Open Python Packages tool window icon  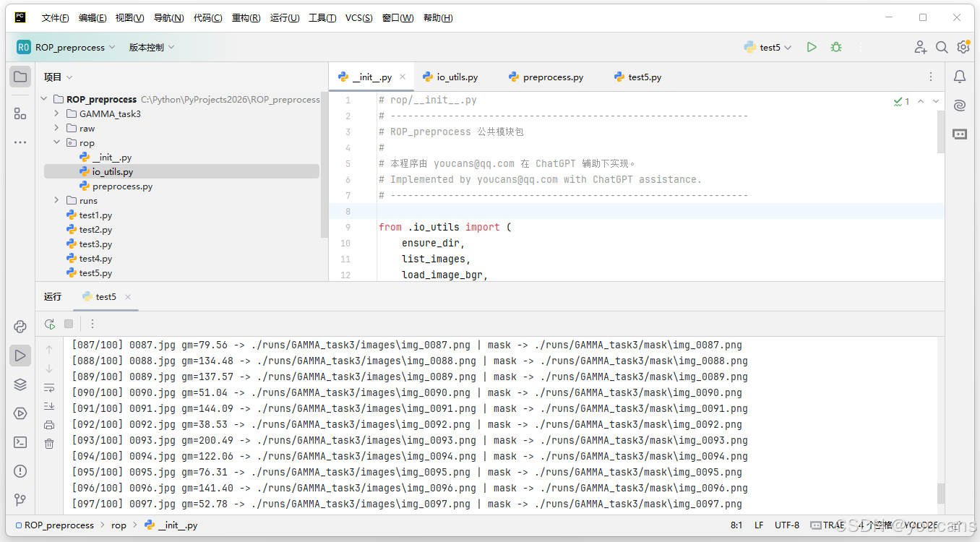click(20, 327)
